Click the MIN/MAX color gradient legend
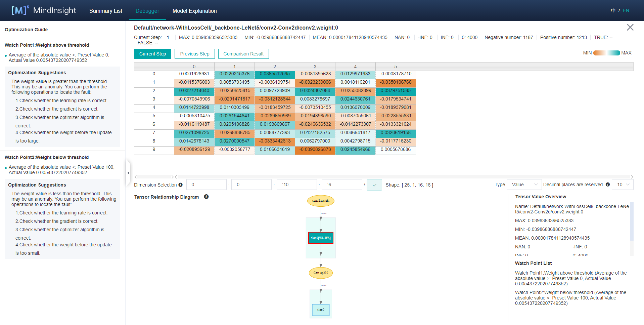644x325 pixels. pyautogui.click(x=606, y=53)
